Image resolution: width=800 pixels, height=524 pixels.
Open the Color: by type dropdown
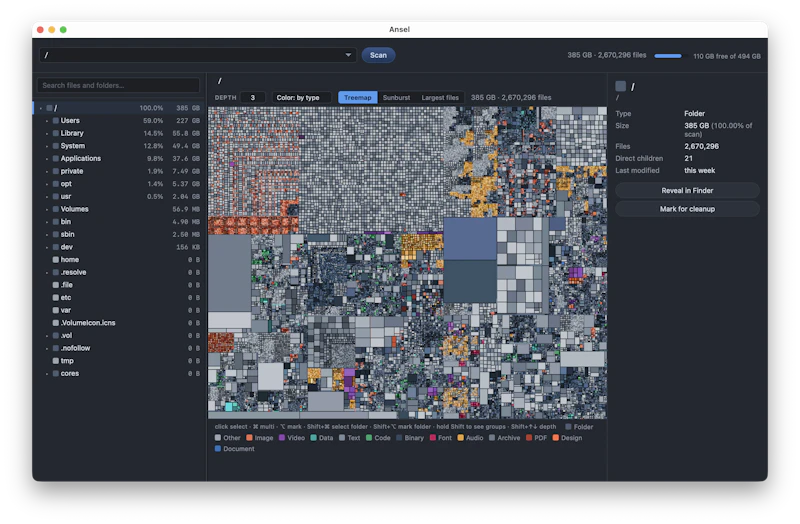pyautogui.click(x=301, y=97)
